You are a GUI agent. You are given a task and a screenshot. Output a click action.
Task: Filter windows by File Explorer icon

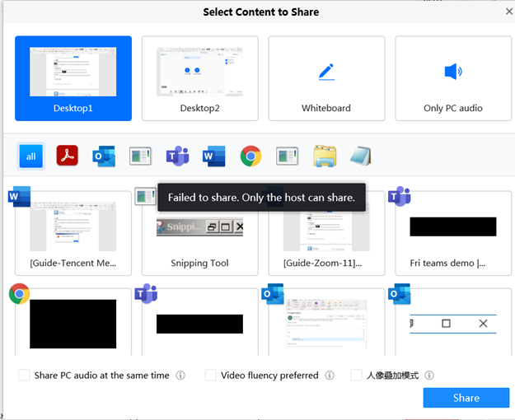(x=324, y=156)
